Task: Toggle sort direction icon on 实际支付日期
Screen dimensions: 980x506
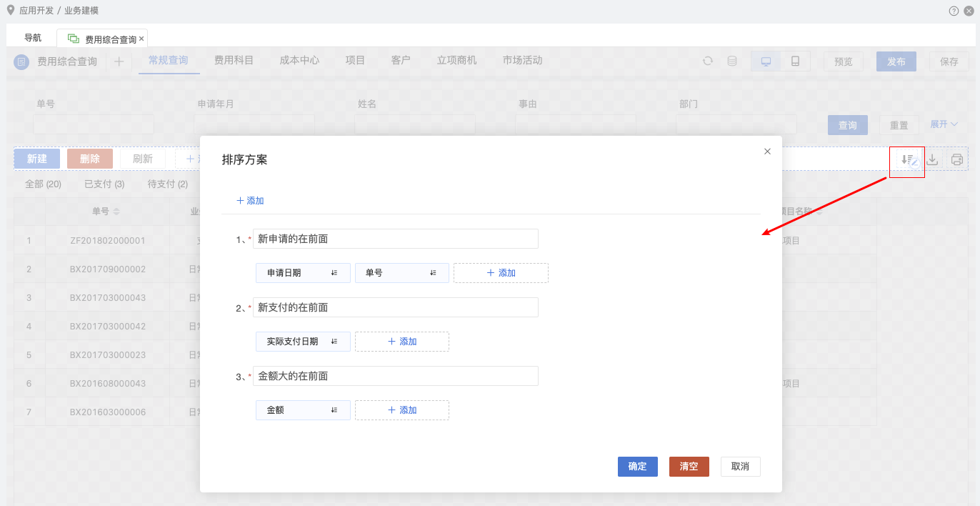Action: 334,342
